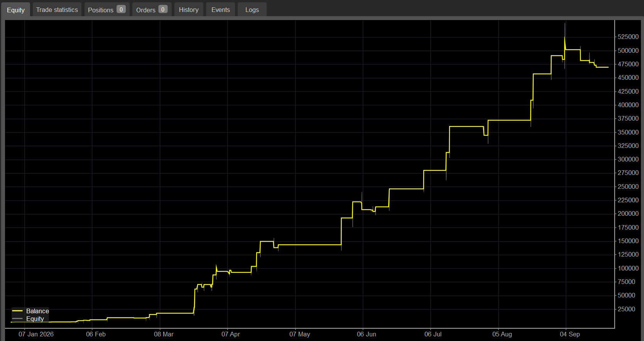Select the 300000 axis value
644x341 pixels.
(628, 159)
